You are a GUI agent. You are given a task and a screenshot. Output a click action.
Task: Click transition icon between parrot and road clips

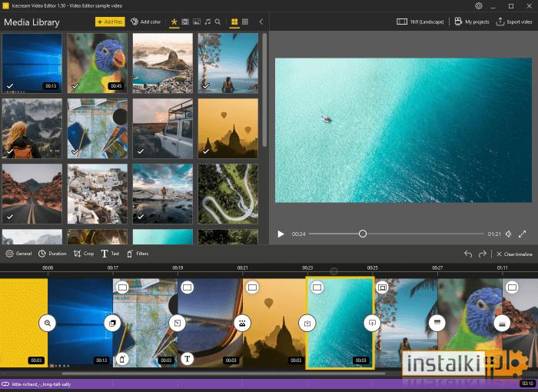point(502,323)
